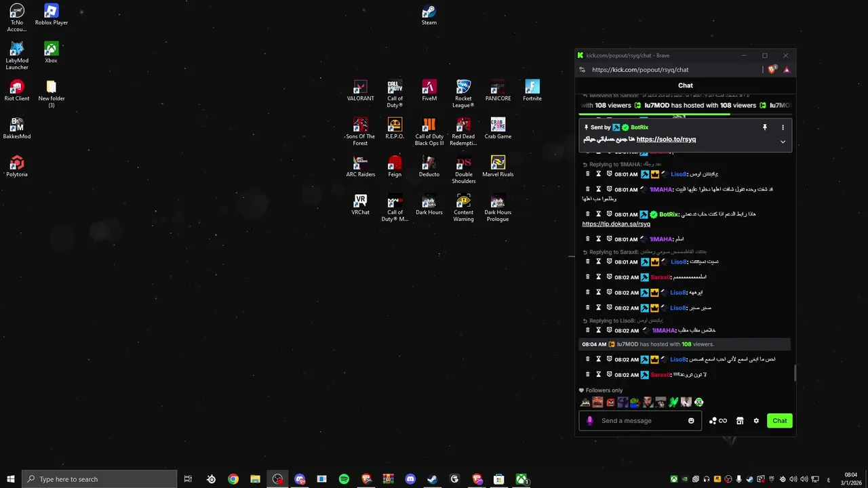Image resolution: width=868 pixels, height=488 pixels.
Task: Open the tip.dokan.sa/rsyq link
Action: pyautogui.click(x=616, y=224)
